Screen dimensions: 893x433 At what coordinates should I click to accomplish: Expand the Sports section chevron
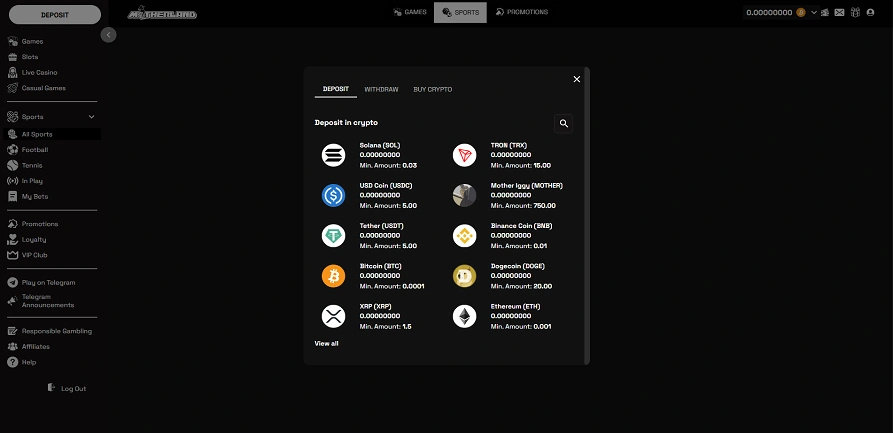coord(91,117)
